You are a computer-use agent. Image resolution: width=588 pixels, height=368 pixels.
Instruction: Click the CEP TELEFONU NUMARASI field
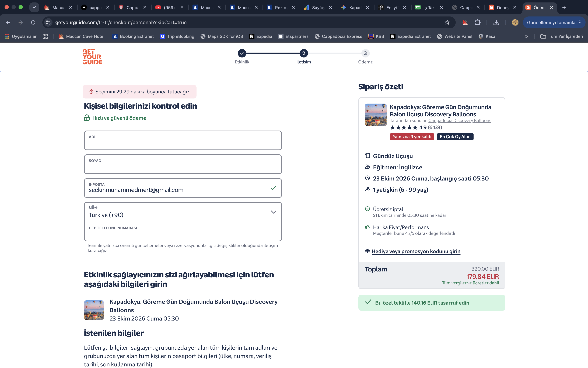coord(183,231)
